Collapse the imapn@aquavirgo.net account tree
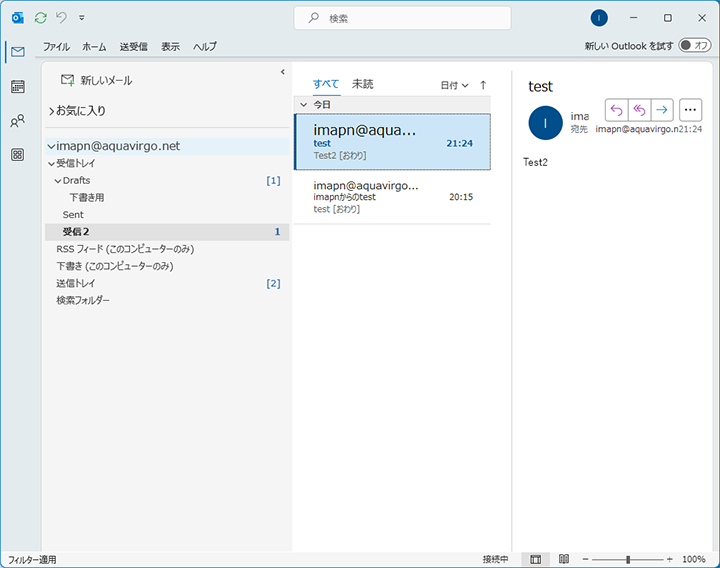Image resolution: width=720 pixels, height=568 pixels. coord(51,146)
